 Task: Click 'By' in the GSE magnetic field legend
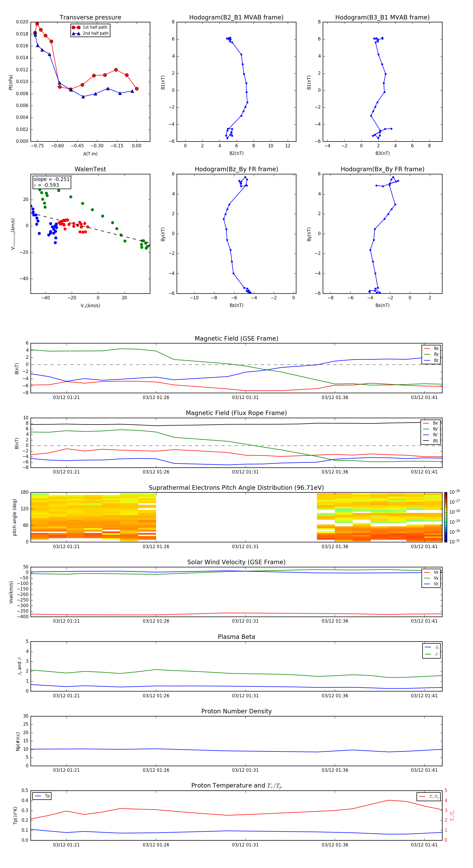coord(431,354)
